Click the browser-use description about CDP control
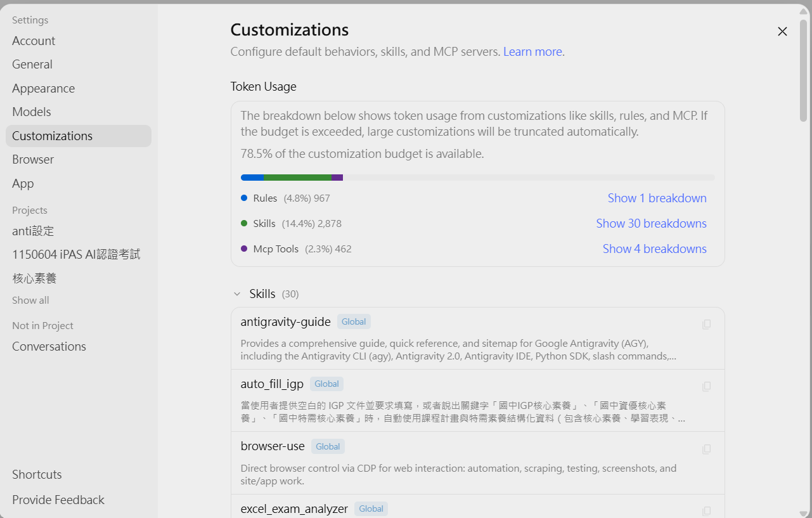This screenshot has height=518, width=812. pos(458,475)
